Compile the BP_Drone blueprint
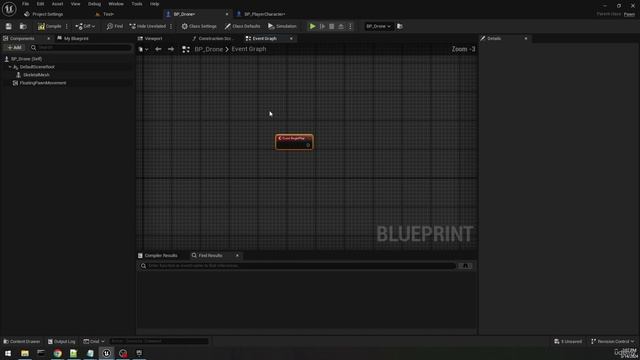 [x=49, y=26]
